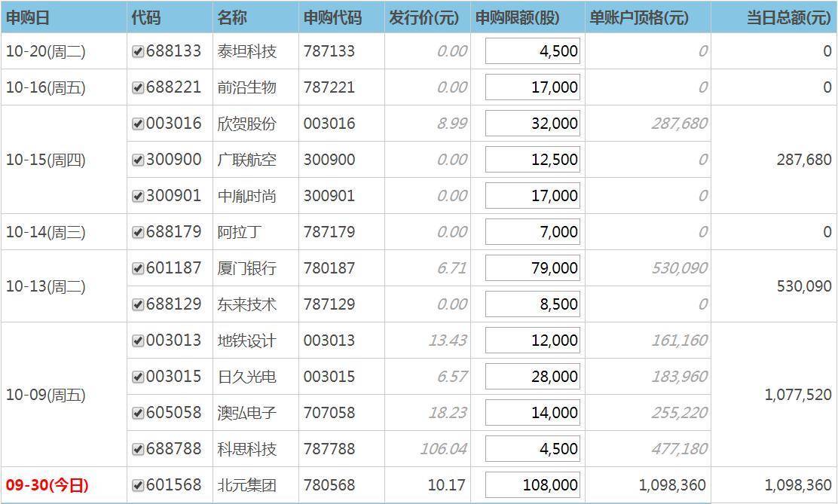Image resolution: width=838 pixels, height=504 pixels.
Task: Toggle the 003013 地铁设计 checkbox
Action: pyautogui.click(x=138, y=341)
